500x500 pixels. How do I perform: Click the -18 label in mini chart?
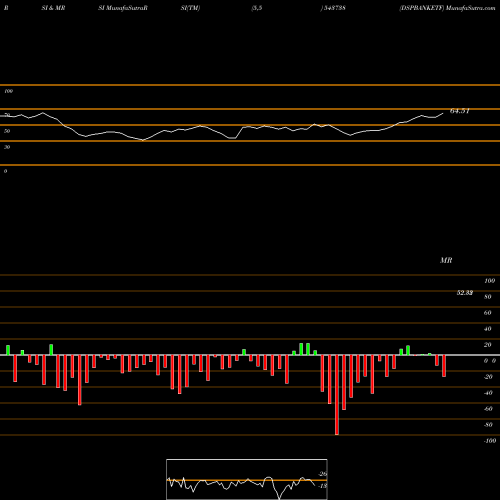(323, 486)
